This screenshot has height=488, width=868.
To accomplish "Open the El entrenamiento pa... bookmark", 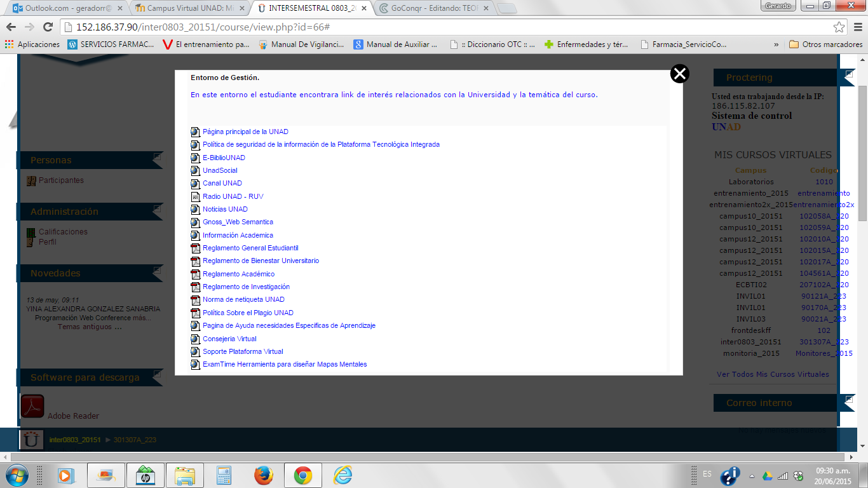I will coord(207,44).
